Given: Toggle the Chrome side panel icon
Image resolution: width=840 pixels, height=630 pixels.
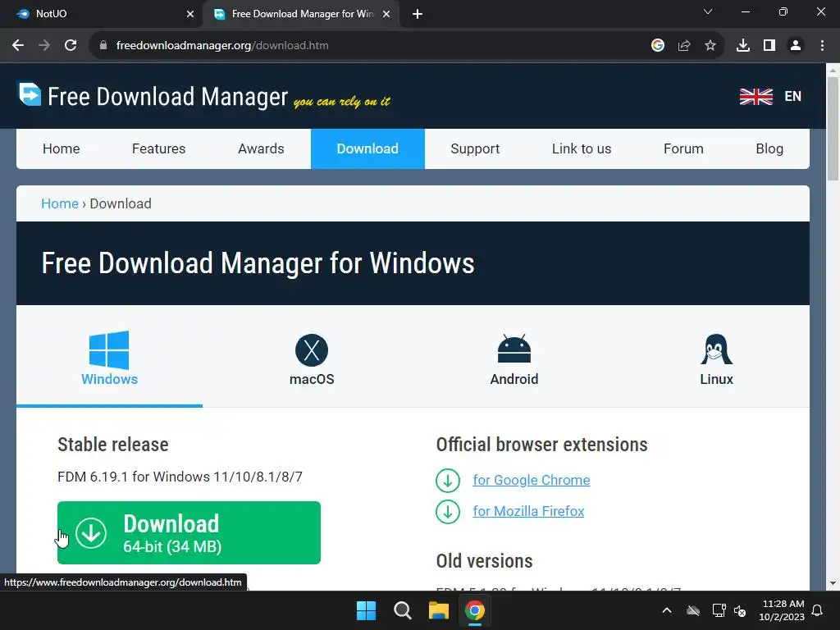Looking at the screenshot, I should click(x=769, y=46).
